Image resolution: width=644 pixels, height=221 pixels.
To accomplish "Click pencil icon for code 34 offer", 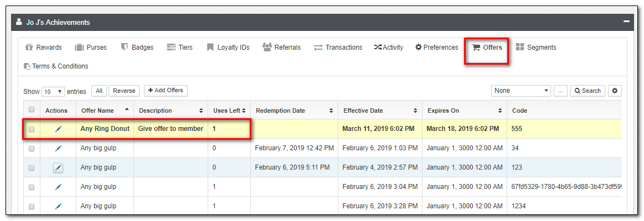I will pyautogui.click(x=58, y=148).
